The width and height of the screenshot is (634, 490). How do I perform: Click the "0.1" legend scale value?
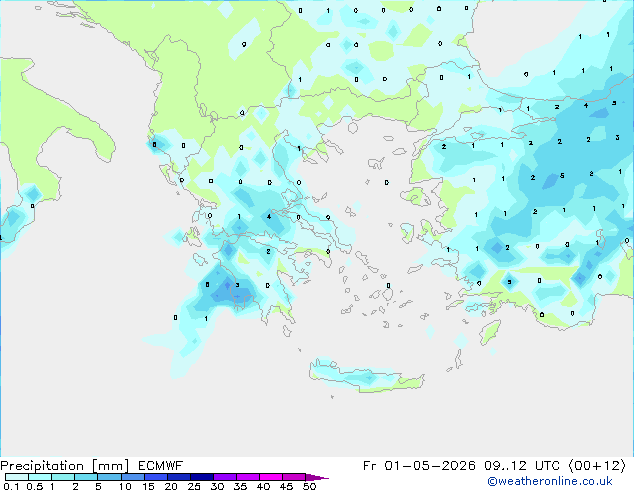pos(11,486)
